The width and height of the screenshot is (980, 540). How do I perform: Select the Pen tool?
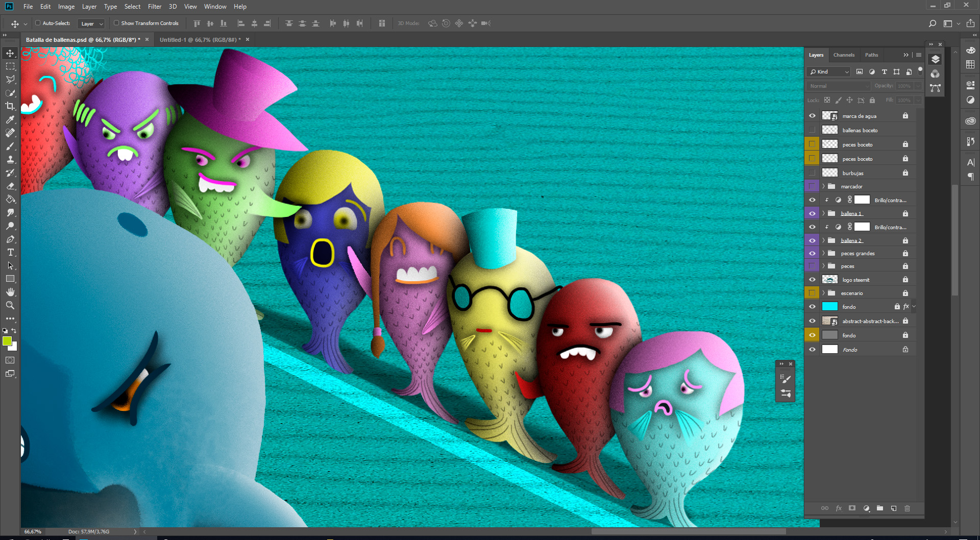click(x=10, y=239)
